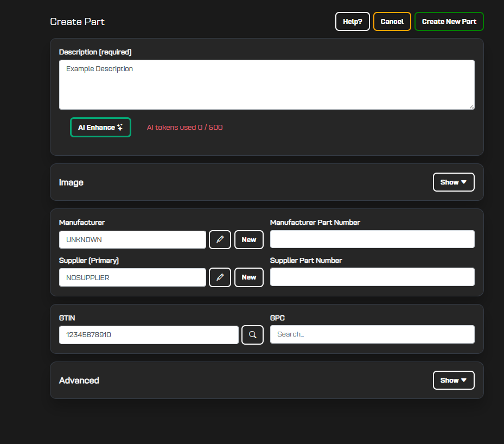This screenshot has width=504, height=444.
Task: Cancel part creation
Action: click(x=392, y=22)
